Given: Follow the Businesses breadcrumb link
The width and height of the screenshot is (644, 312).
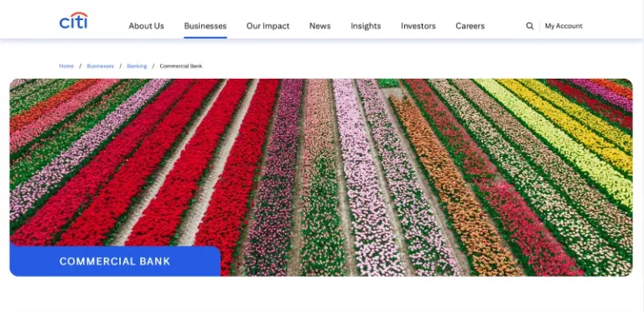Looking at the screenshot, I should click(101, 66).
